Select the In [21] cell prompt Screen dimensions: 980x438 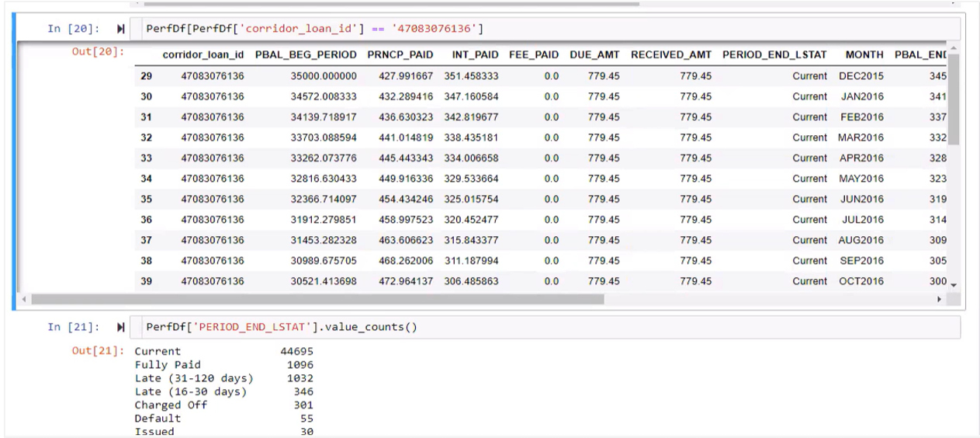coord(73,328)
